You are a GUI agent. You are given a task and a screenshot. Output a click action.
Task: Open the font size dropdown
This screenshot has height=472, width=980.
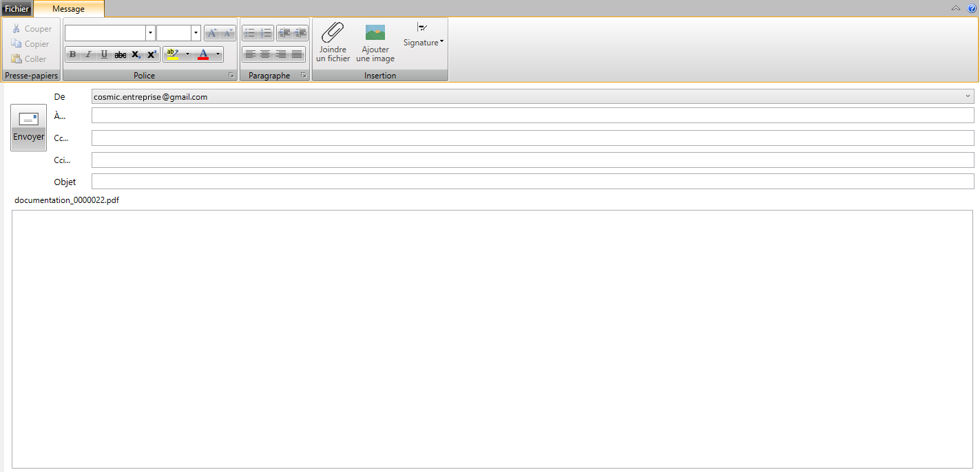tap(196, 32)
